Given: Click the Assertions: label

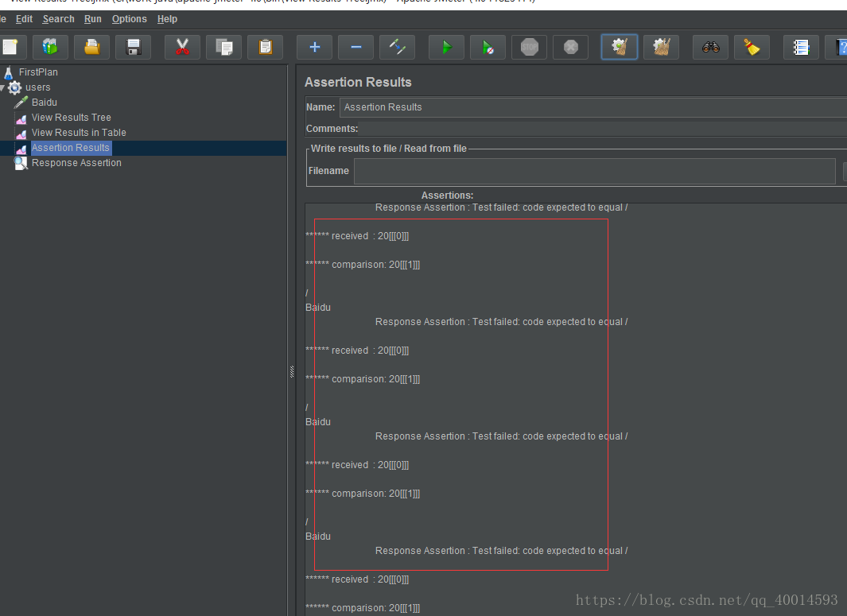Looking at the screenshot, I should click(x=447, y=196).
